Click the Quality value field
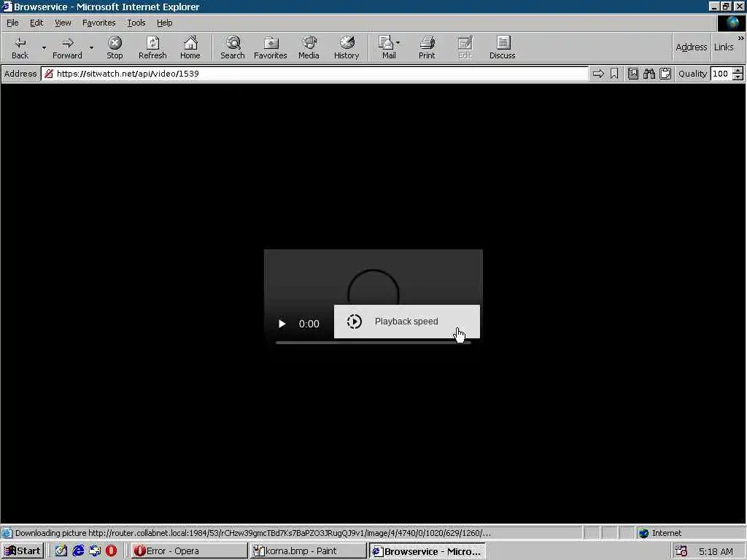Image resolution: width=747 pixels, height=560 pixels. [720, 74]
